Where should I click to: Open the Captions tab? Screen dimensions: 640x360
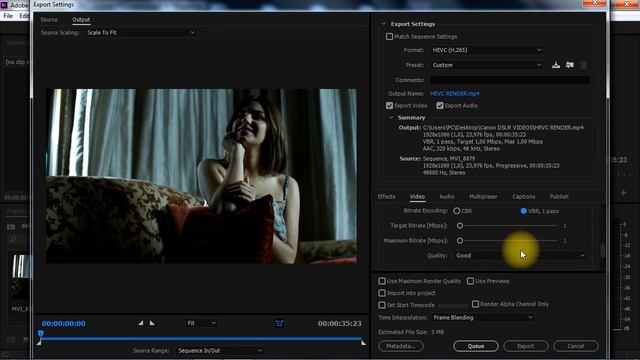point(524,197)
